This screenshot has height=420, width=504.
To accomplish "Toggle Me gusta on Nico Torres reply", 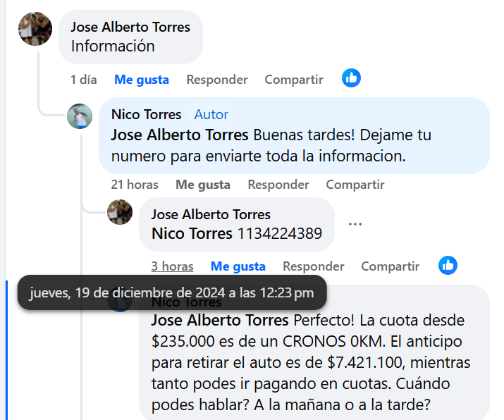I will (x=203, y=185).
